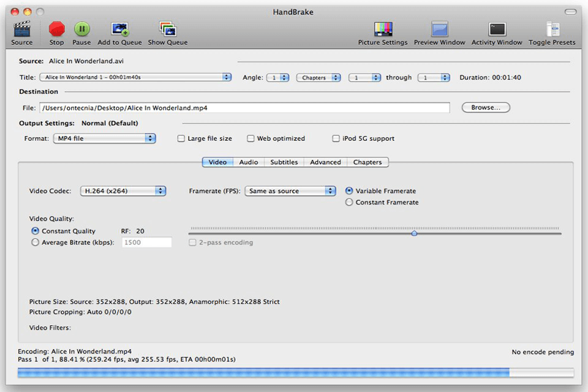Viewport: 588px width, 392px height.
Task: Enable Web optimized output
Action: click(x=251, y=138)
